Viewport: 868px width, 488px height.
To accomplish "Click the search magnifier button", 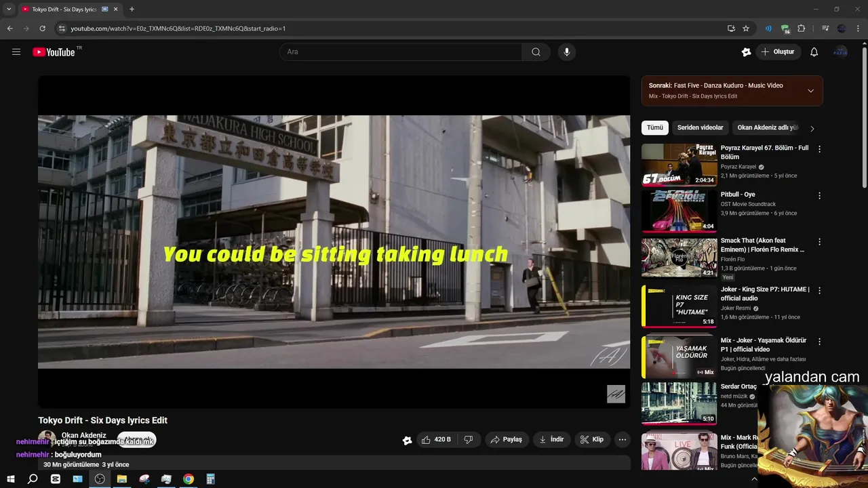I will pos(536,52).
